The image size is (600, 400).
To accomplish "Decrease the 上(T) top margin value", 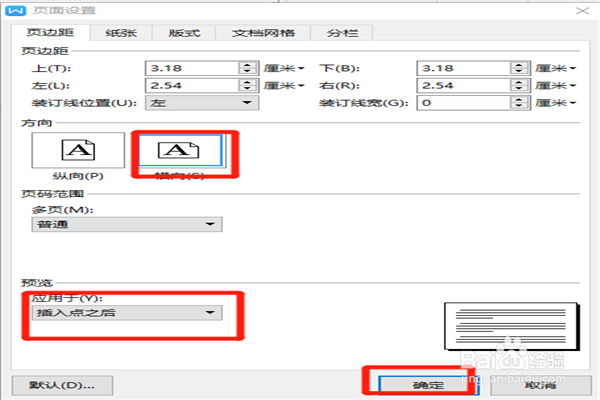I will 248,72.
